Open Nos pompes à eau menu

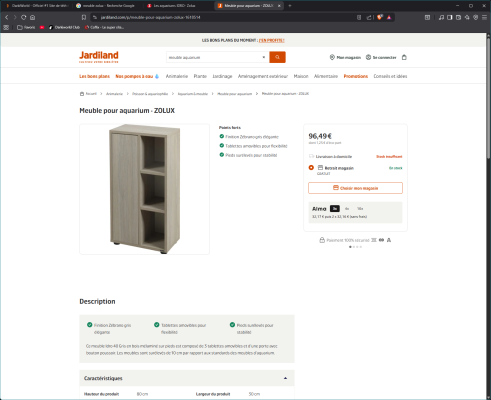click(x=137, y=76)
